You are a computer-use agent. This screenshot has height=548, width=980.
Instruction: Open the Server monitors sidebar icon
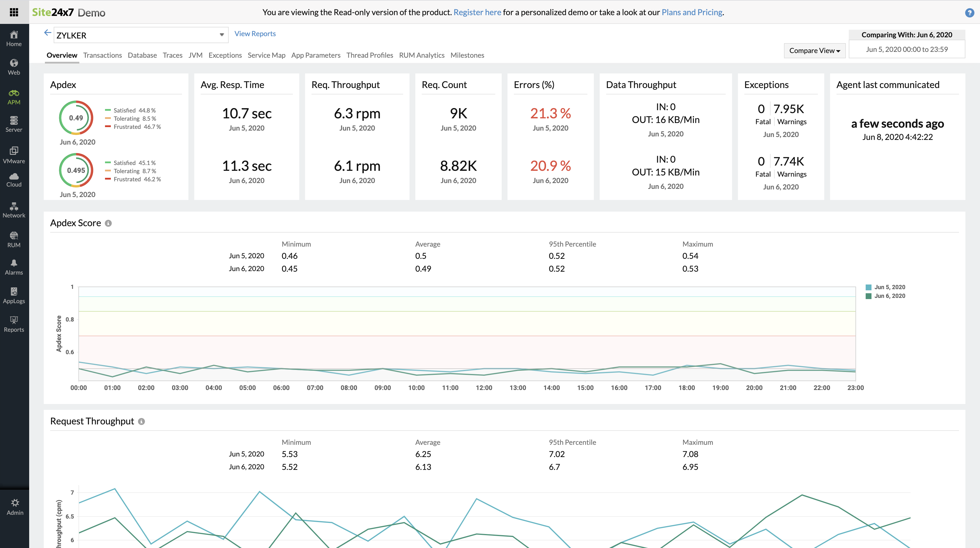coord(14,124)
